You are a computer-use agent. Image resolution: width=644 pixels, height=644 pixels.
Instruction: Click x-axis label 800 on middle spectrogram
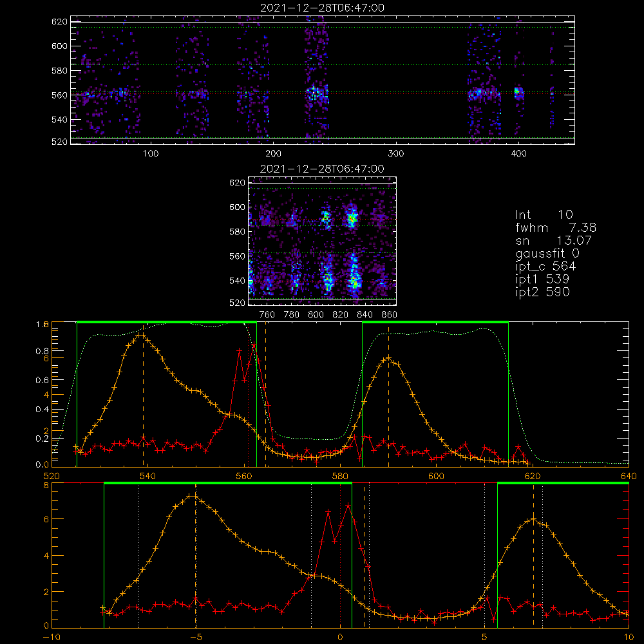point(316,315)
